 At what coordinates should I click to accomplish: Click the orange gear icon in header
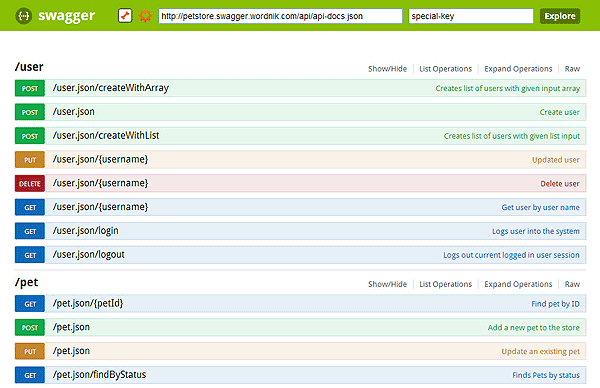[145, 16]
